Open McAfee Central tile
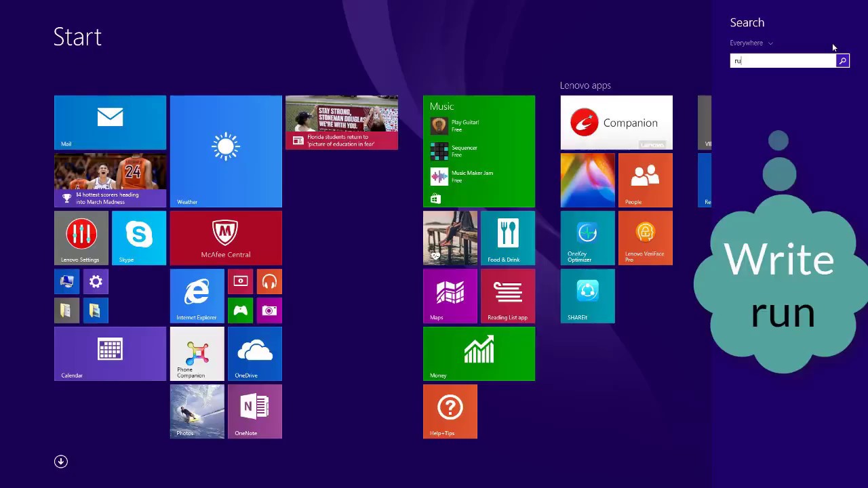The height and width of the screenshot is (488, 868). tap(226, 238)
